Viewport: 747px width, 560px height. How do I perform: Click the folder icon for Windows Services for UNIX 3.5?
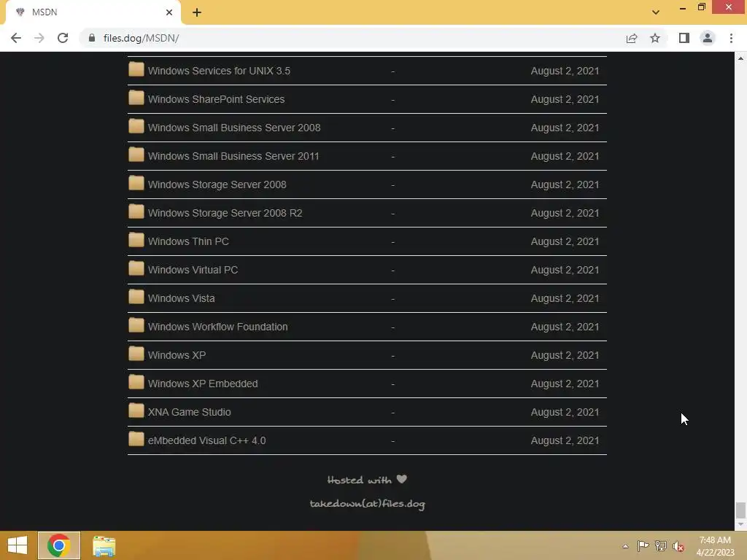136,69
